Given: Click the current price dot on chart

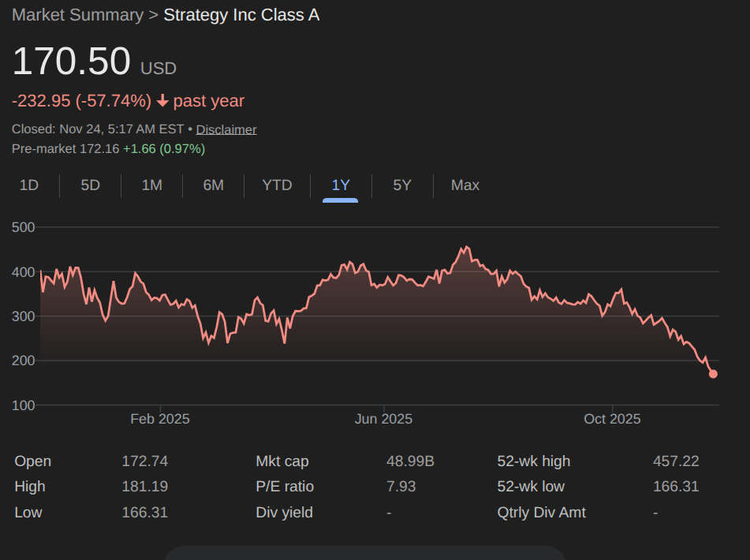Looking at the screenshot, I should [713, 374].
